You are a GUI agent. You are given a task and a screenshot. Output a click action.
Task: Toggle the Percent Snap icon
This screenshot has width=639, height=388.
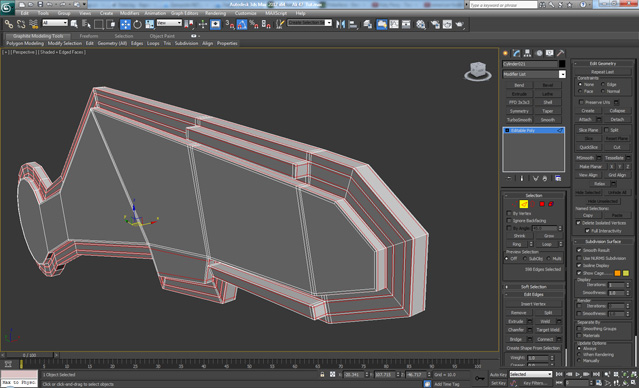pos(254,24)
